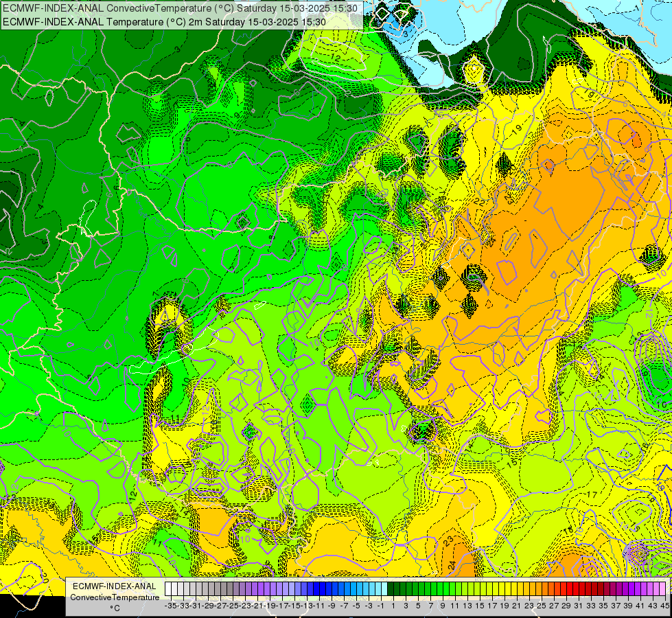Pick the red swatch above legend label 31
Viewport: 672px width, 618px height.
pos(575,589)
